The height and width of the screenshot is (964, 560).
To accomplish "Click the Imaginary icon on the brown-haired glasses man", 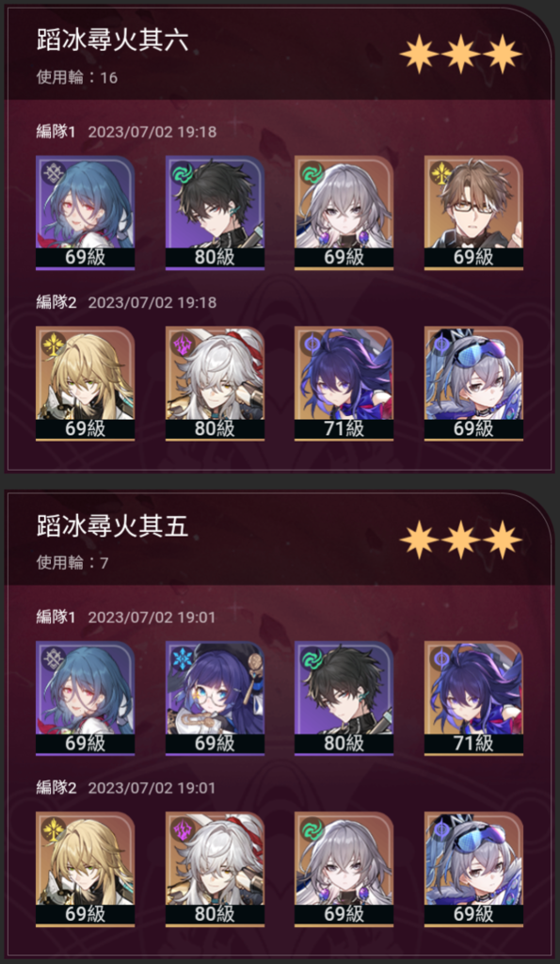I will [440, 172].
